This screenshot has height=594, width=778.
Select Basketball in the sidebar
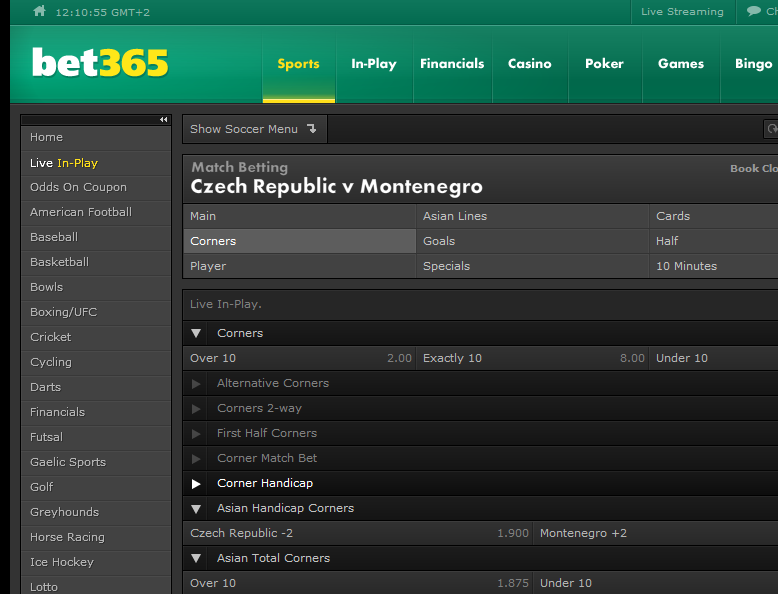coord(96,262)
